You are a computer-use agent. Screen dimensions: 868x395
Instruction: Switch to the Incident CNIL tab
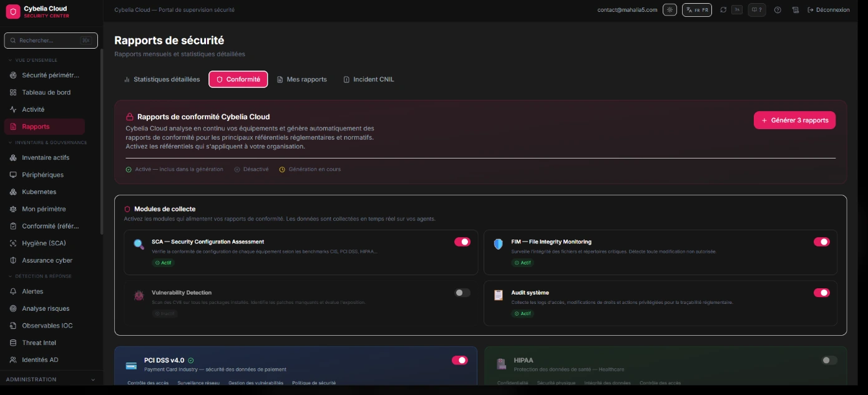(369, 80)
